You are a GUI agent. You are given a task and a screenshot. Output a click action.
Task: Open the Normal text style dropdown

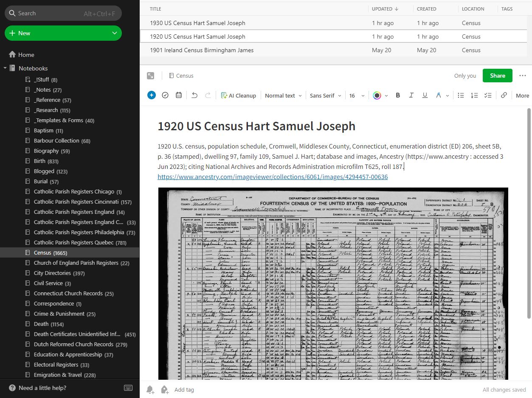(283, 95)
